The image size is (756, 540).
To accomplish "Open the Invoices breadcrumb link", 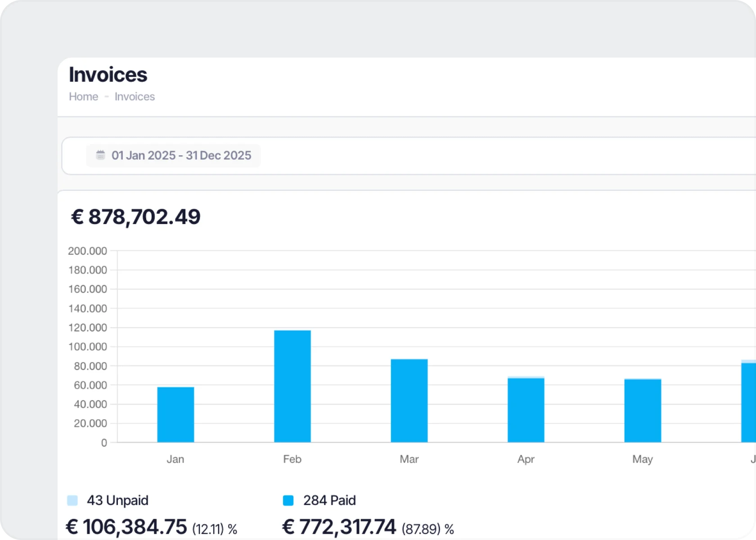I will pyautogui.click(x=135, y=97).
